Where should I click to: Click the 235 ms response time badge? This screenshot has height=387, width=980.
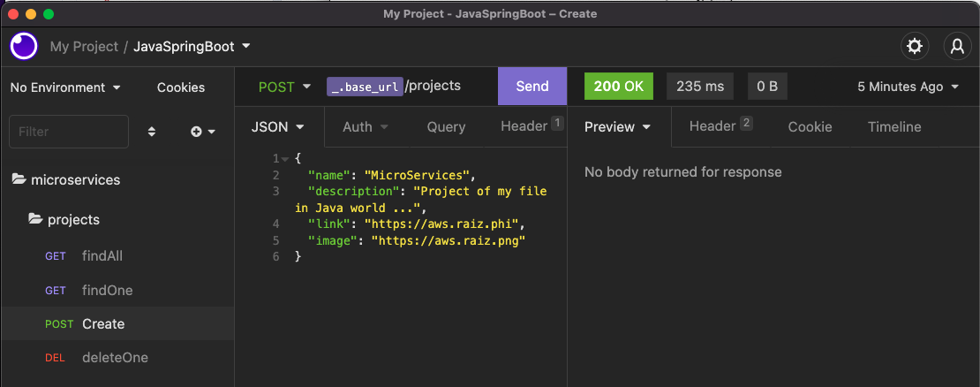700,87
